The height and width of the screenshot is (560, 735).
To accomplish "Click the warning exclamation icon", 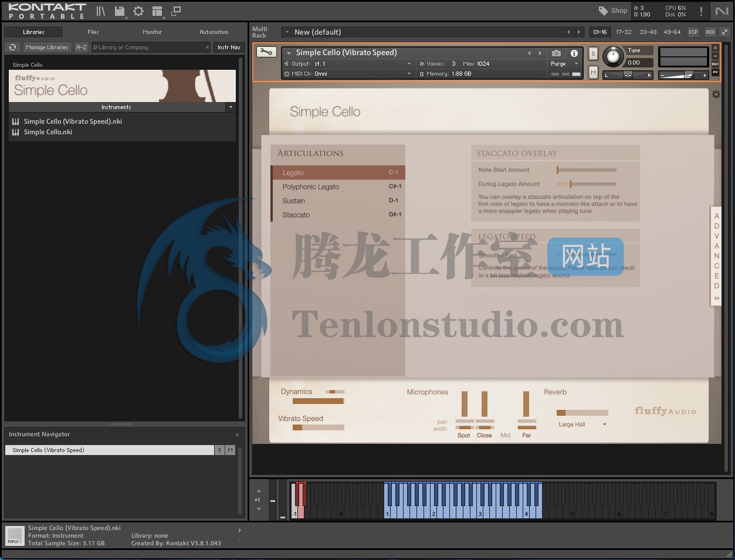I will coord(701,11).
